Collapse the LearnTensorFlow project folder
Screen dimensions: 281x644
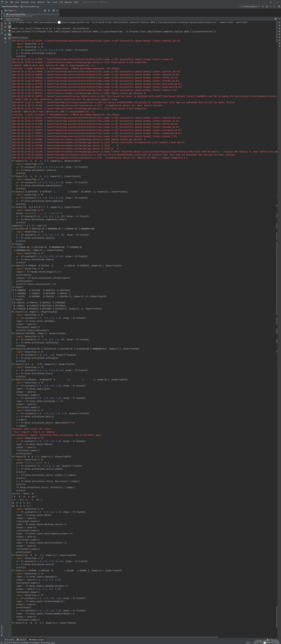coord(4,14)
